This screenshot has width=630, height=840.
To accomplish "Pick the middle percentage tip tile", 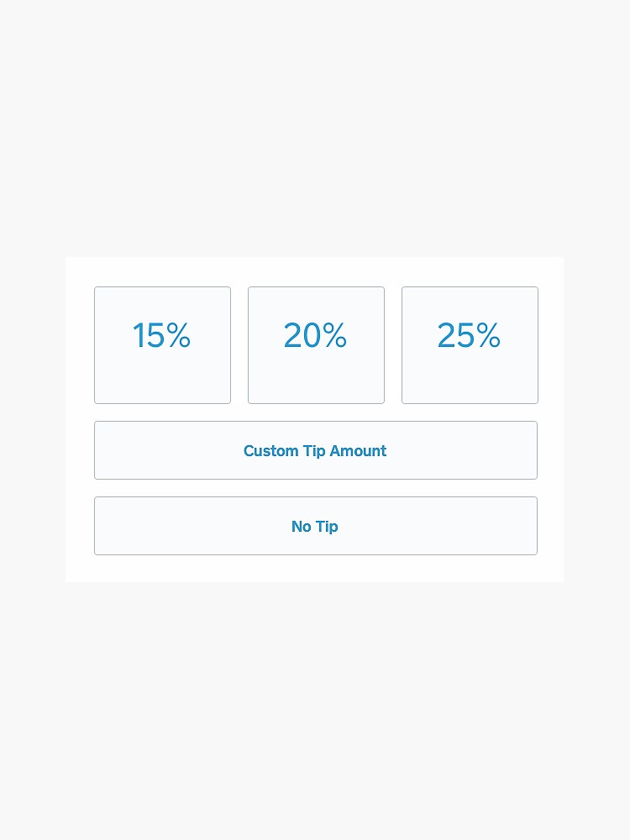I will coord(316,344).
